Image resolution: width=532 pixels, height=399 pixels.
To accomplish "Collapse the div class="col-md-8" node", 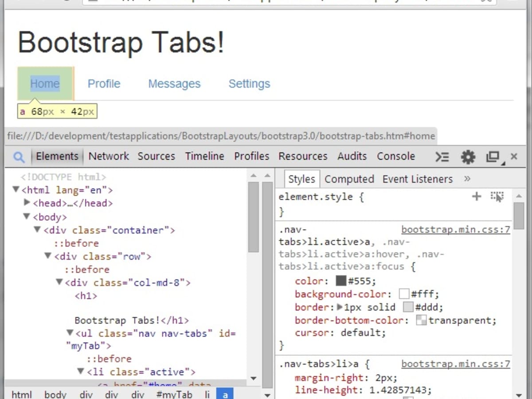I will coord(59,282).
